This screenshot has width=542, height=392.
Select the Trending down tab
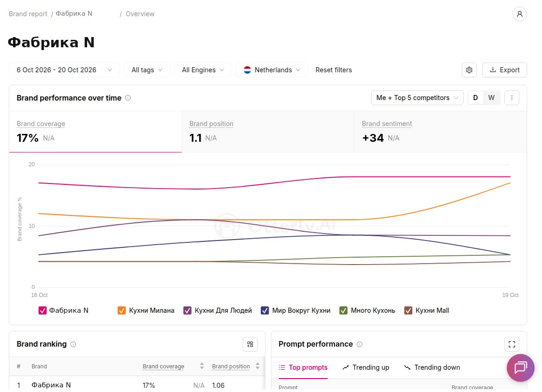pos(432,367)
